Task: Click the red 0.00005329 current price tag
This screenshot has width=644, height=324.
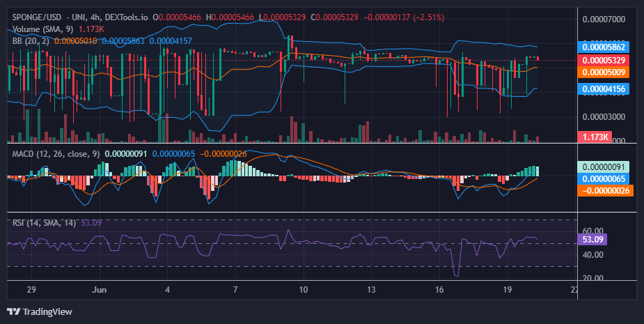Action: 604,60
